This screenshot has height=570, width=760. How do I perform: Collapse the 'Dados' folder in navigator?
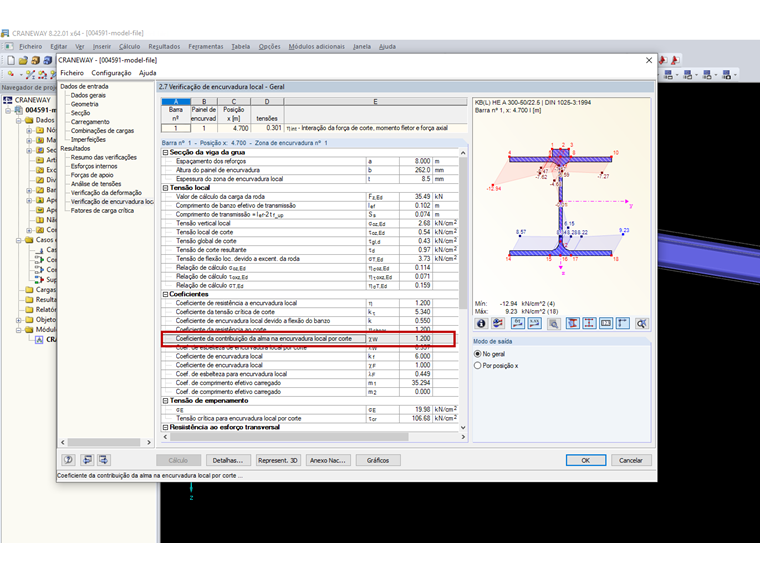click(x=18, y=120)
